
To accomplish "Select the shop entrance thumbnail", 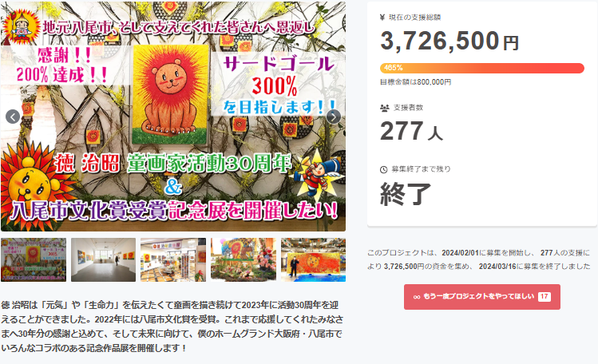I will coord(173,260).
